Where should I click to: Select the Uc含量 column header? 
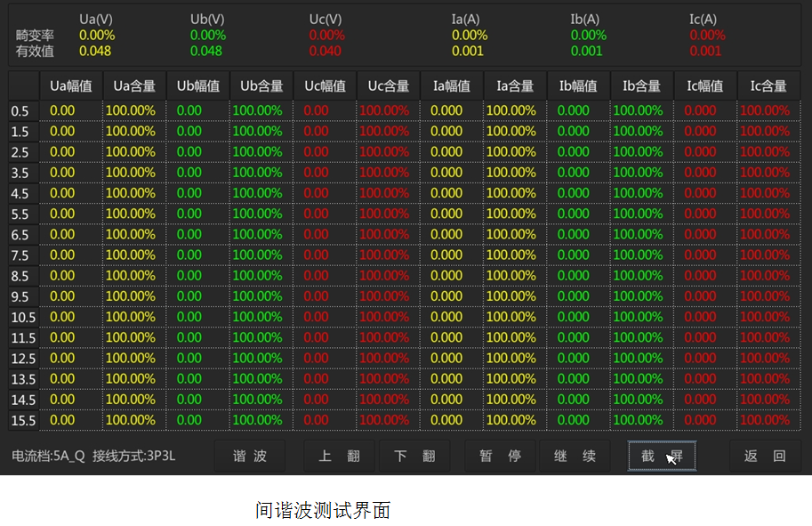click(x=389, y=86)
